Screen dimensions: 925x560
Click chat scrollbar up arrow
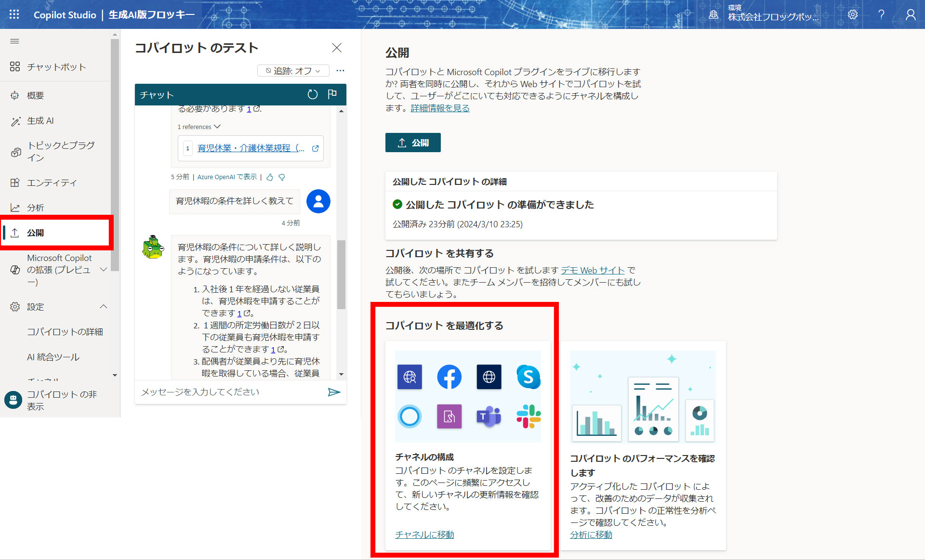pos(341,111)
